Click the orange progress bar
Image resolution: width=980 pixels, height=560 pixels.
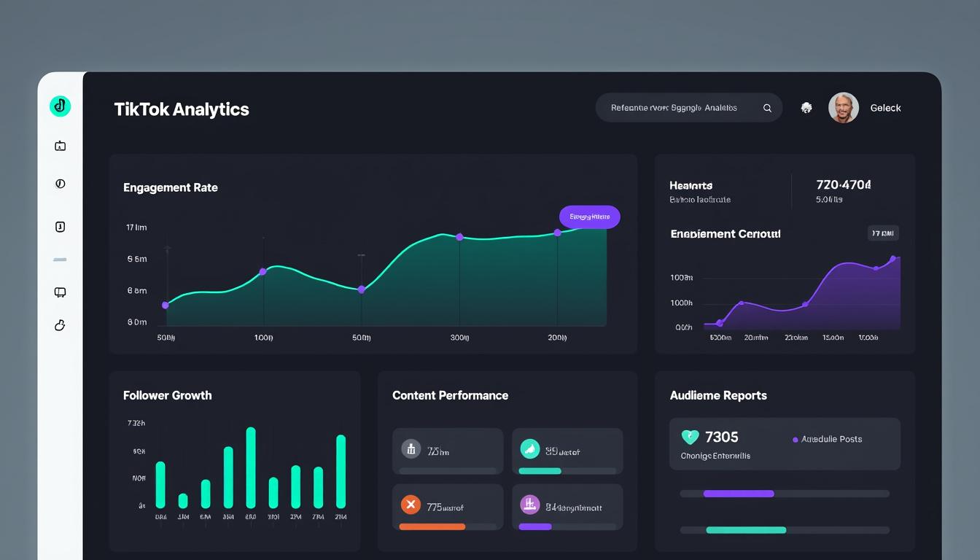(x=432, y=526)
